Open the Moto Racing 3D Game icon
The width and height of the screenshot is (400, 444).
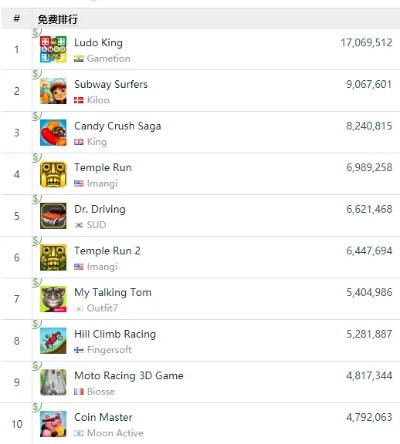coord(53,382)
